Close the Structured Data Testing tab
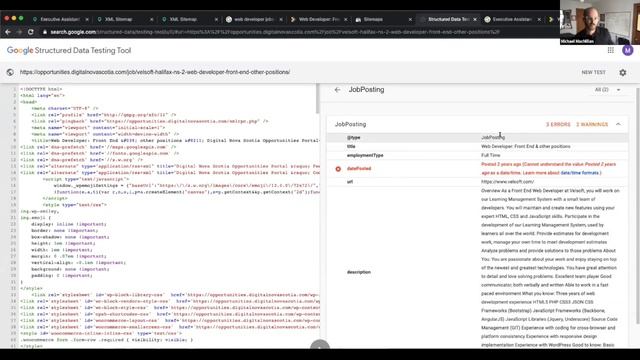The image size is (640, 360). coord(475,19)
